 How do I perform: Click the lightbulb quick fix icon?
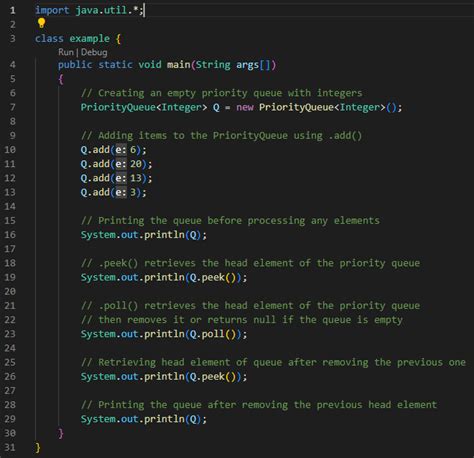pos(41,23)
